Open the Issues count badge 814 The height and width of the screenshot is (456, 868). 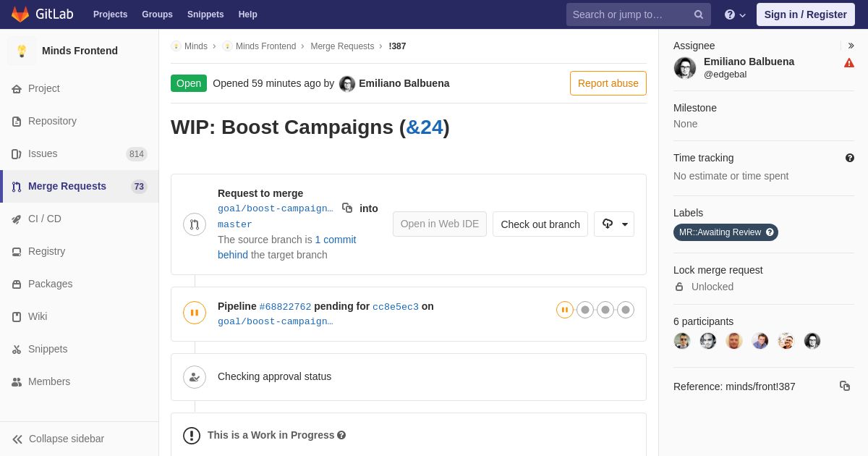(137, 154)
